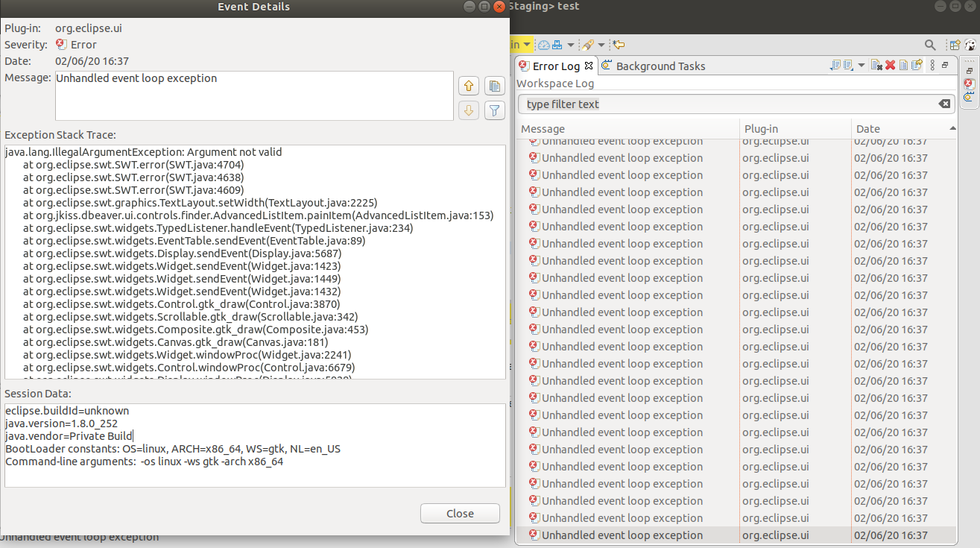Expand the dropdown next to network icon
980x548 pixels.
[571, 45]
